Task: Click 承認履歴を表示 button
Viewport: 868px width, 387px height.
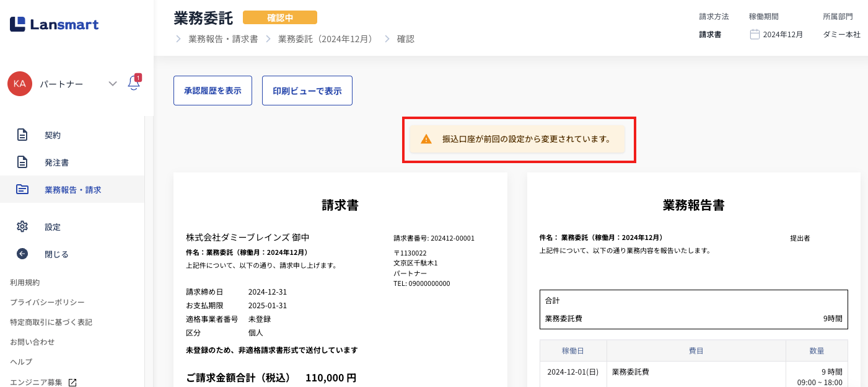Action: 213,91
